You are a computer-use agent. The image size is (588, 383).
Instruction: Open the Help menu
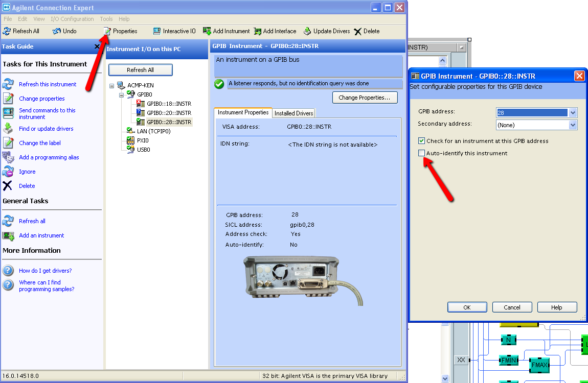(x=124, y=19)
